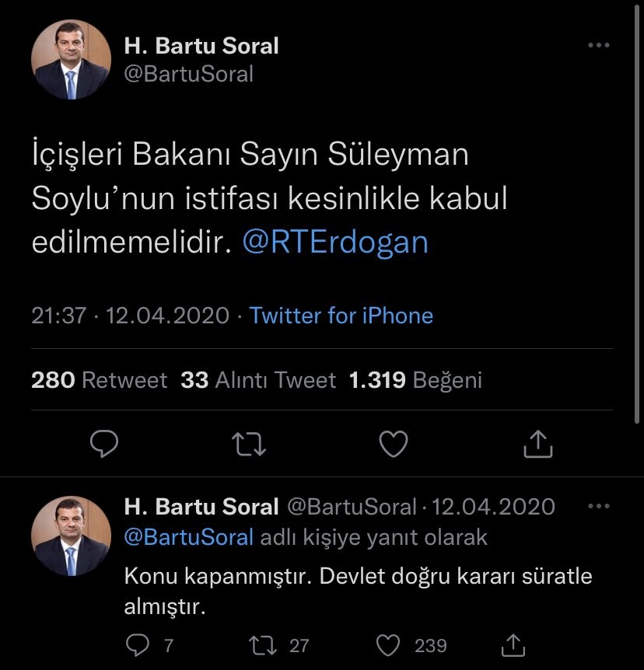View the 280 Retweet list

click(99, 380)
